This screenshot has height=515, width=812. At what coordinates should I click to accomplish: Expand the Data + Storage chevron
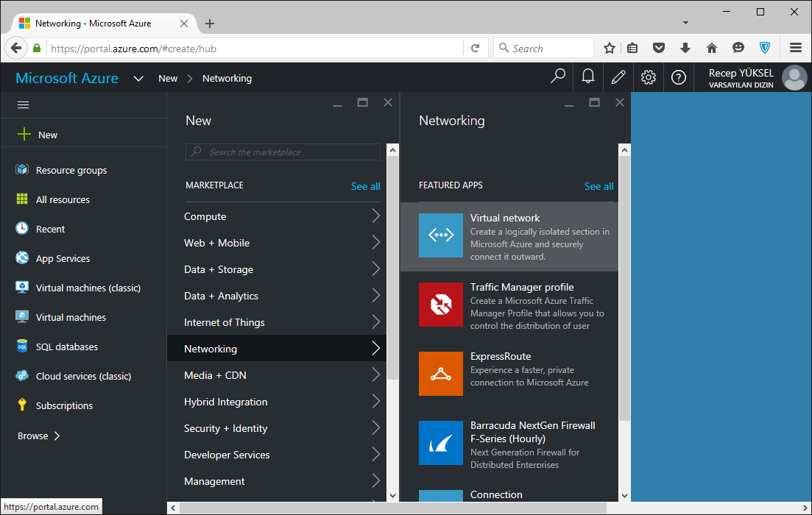tap(376, 269)
